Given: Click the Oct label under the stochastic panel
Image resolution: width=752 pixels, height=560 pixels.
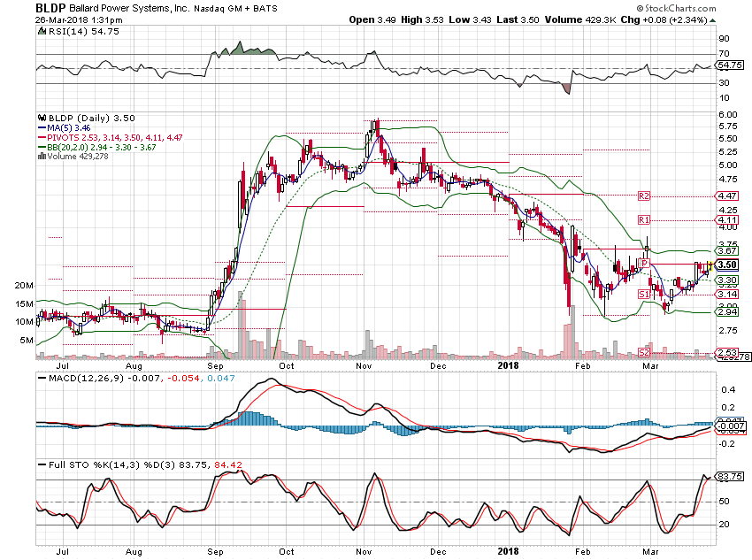Looking at the screenshot, I should [x=287, y=551].
